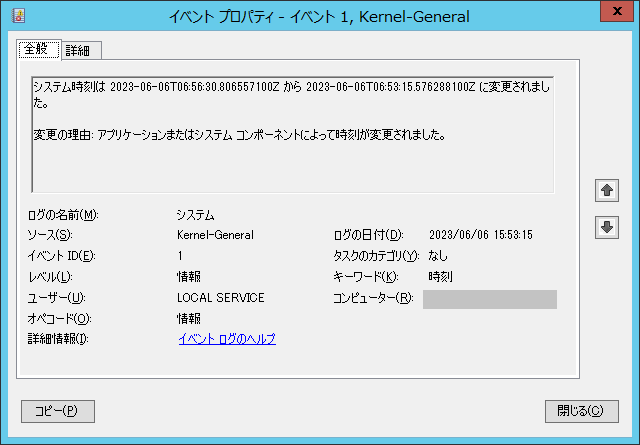Click the ログの日付(D) label
640x445 pixels.
[x=368, y=235]
